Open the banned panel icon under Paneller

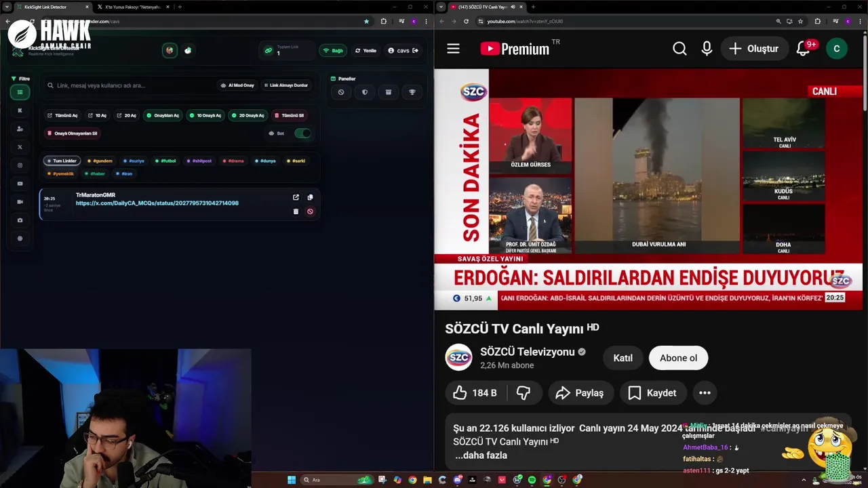[x=341, y=92]
